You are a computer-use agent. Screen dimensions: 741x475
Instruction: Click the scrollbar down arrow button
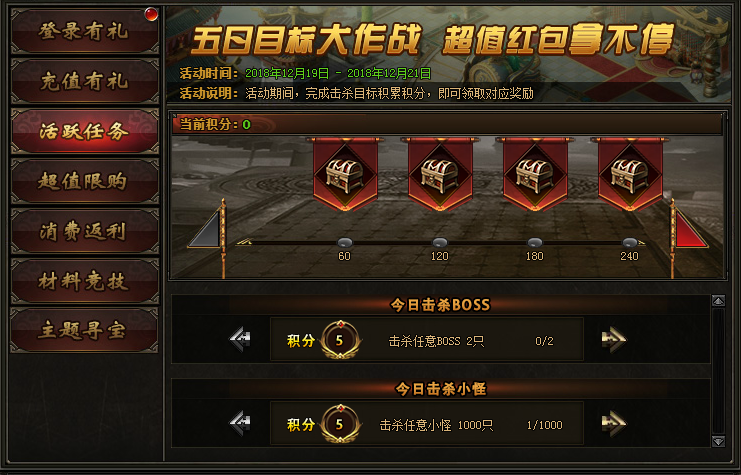pos(718,441)
